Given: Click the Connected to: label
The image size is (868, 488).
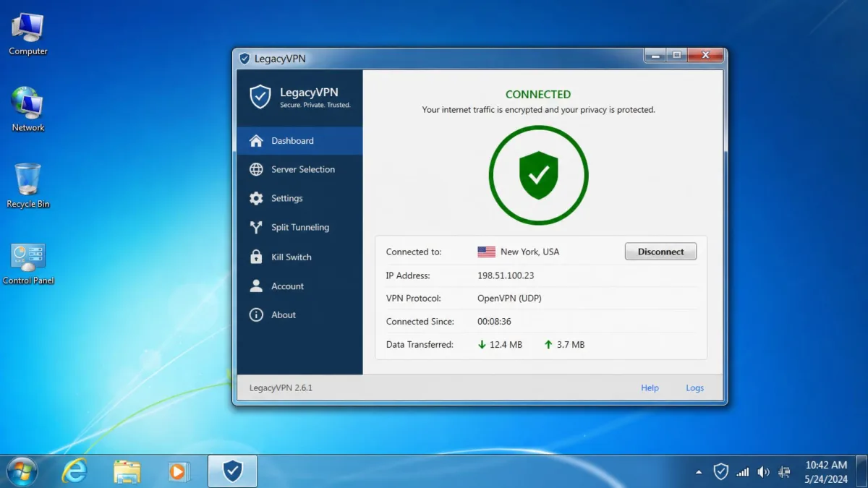Looking at the screenshot, I should (x=414, y=252).
